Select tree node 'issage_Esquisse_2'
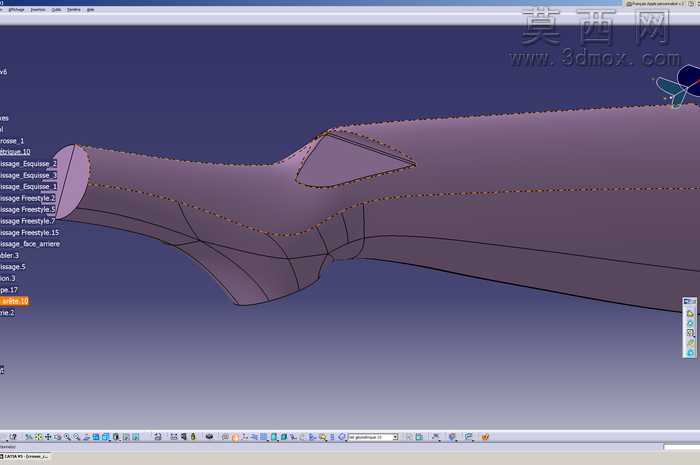This screenshot has width=700, height=465. click(x=29, y=164)
